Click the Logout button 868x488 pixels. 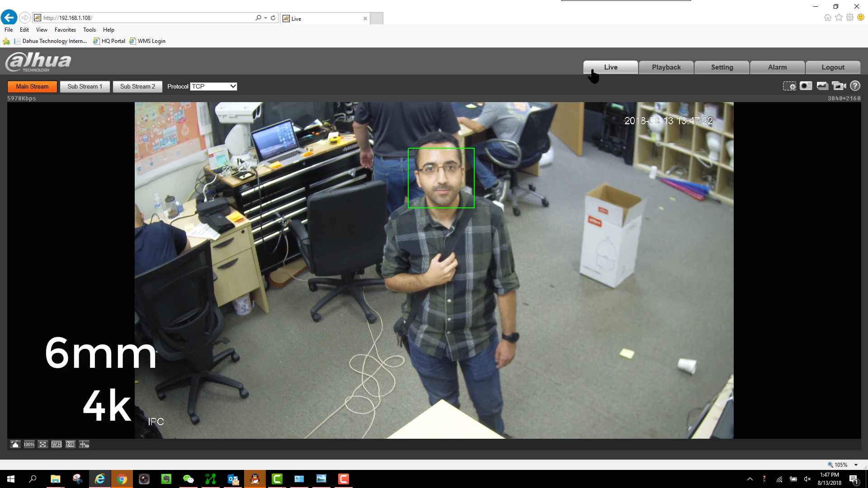(x=833, y=67)
